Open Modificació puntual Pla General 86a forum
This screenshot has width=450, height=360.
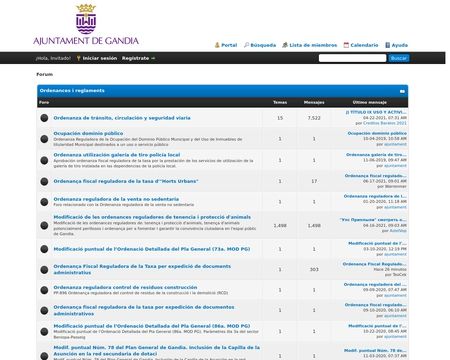[x=152, y=326]
